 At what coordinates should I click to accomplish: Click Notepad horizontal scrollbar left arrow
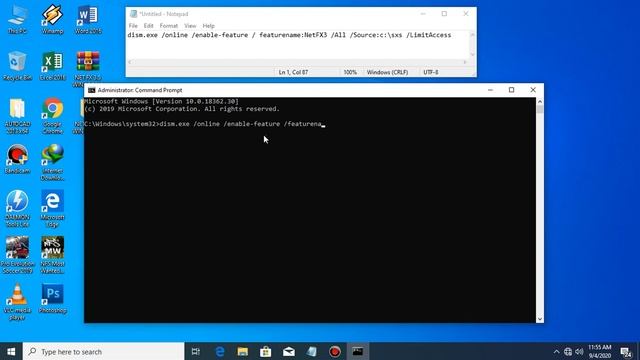coord(130,62)
